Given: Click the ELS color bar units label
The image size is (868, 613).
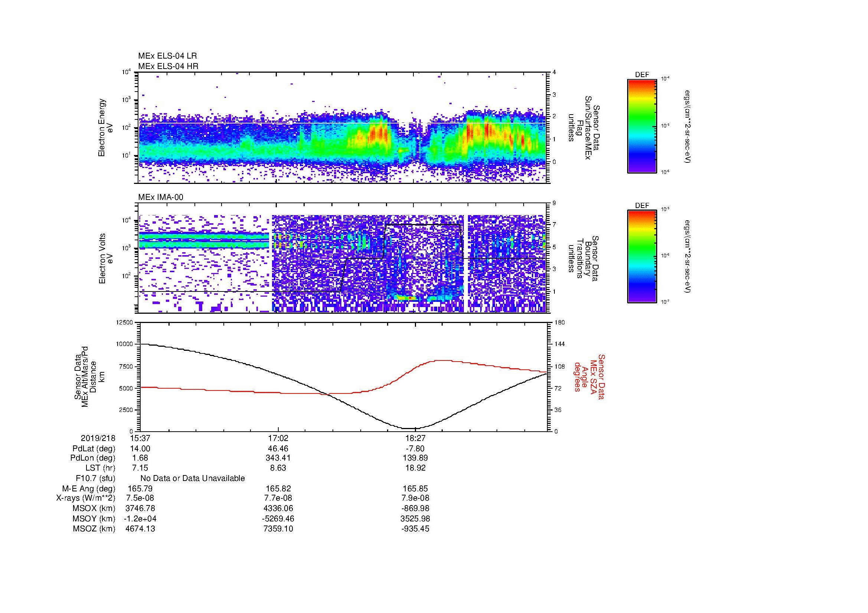Looking at the screenshot, I should click(688, 126).
